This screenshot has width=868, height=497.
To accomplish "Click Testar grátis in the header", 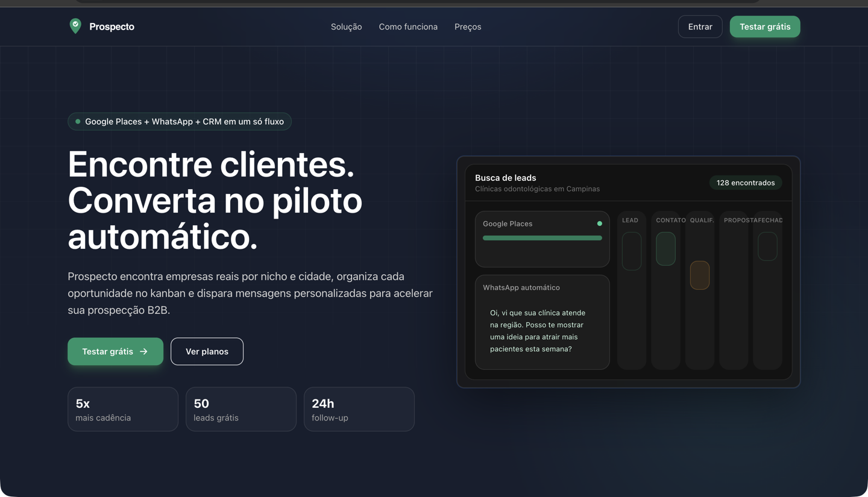I will point(765,27).
